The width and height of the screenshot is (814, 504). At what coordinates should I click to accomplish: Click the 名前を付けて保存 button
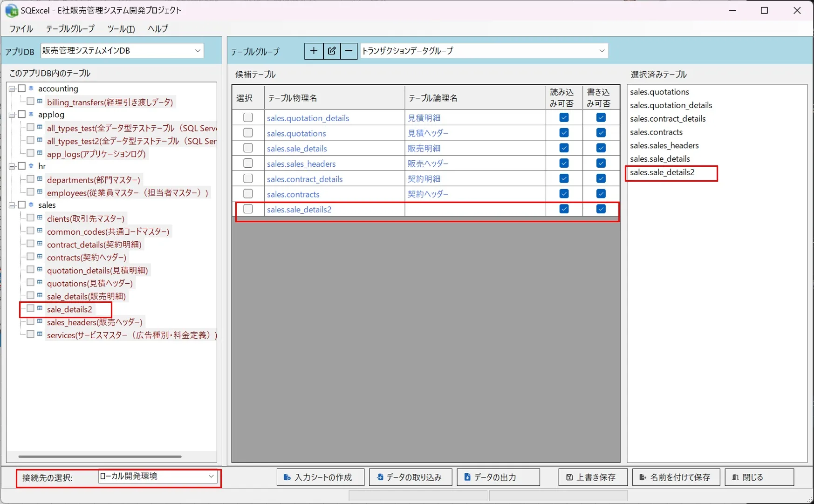pyautogui.click(x=676, y=477)
